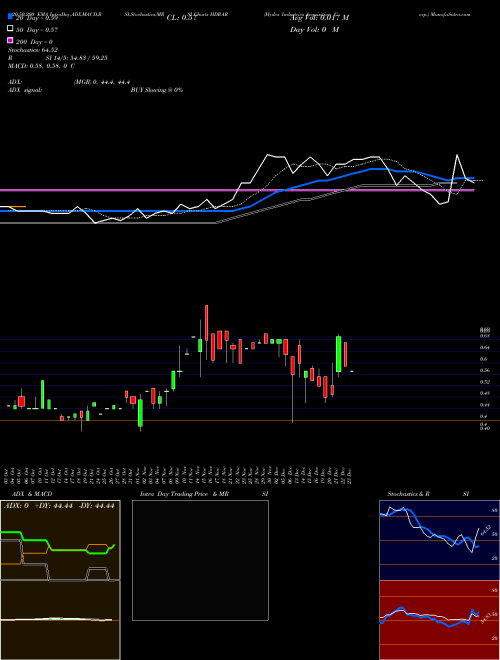Click the '0.48' price axis label

click(x=484, y=393)
